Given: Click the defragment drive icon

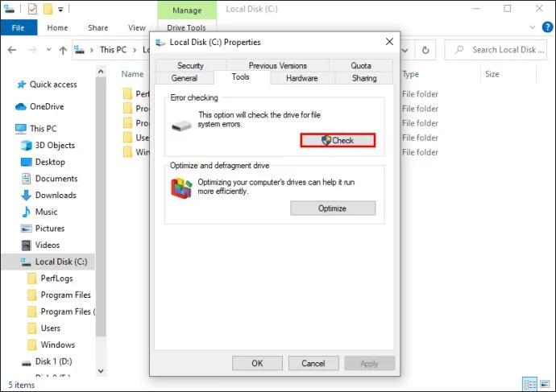Looking at the screenshot, I should tap(181, 188).
